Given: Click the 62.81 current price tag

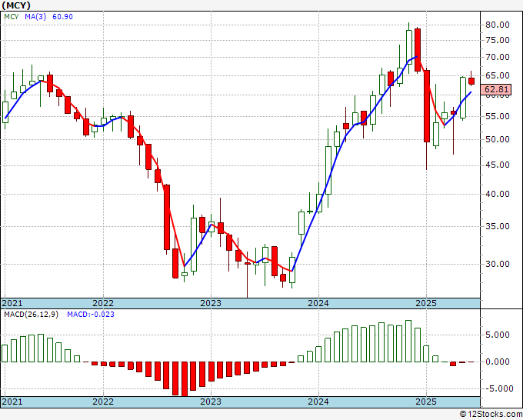Looking at the screenshot, I should point(497,89).
